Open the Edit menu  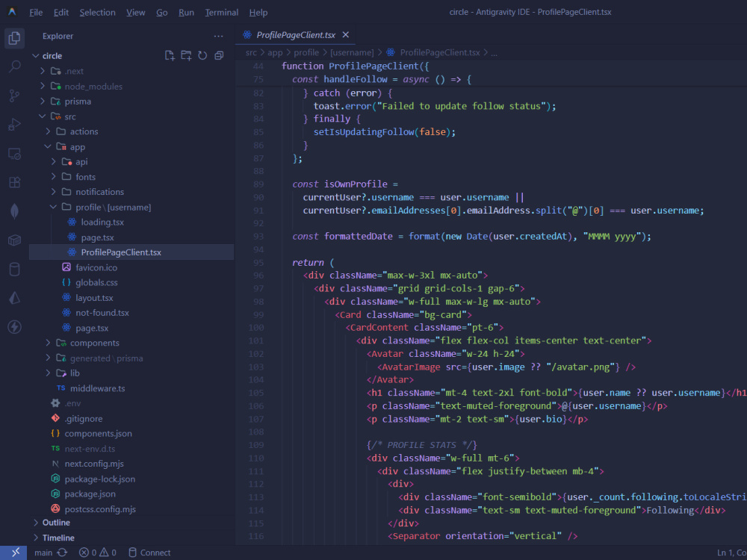click(61, 13)
